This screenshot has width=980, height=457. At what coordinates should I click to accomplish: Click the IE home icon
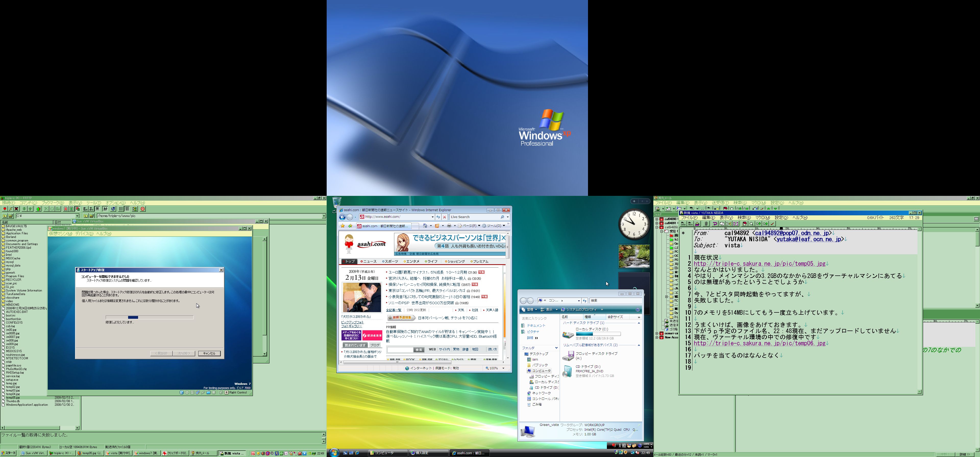425,226
